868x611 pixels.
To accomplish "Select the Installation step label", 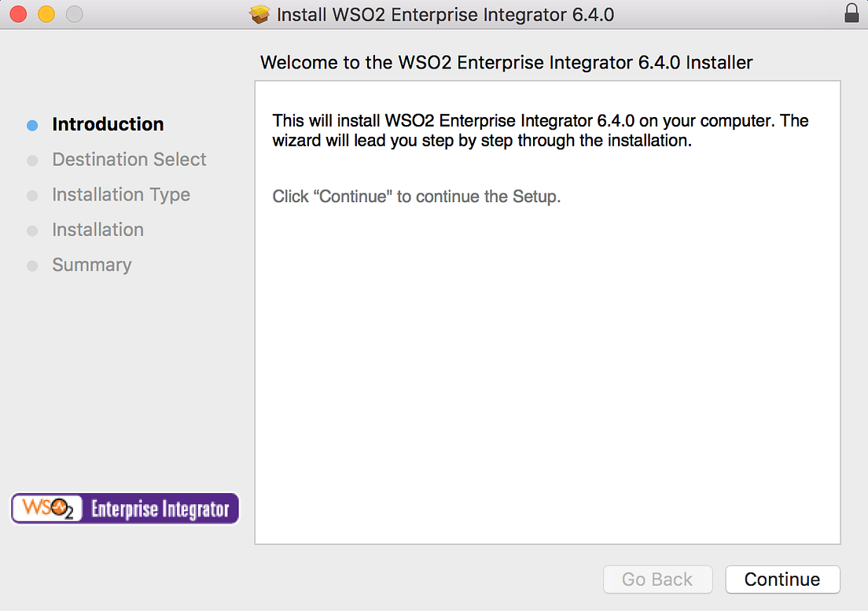I will [98, 230].
